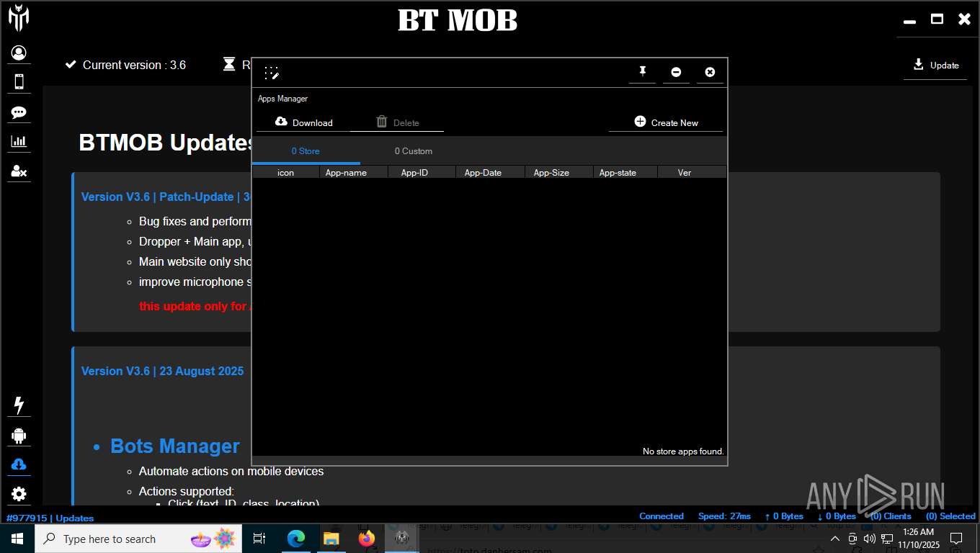The image size is (980, 553).
Task: Click the magic wand selection icon
Action: tap(272, 73)
